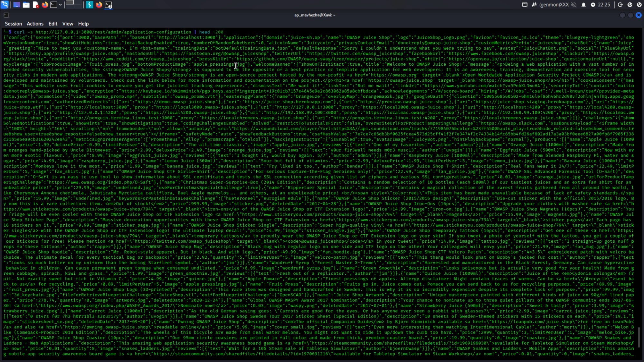Open terminal emulator launcher in the panel
Screen dimensions: 644x362
pos(54,5)
